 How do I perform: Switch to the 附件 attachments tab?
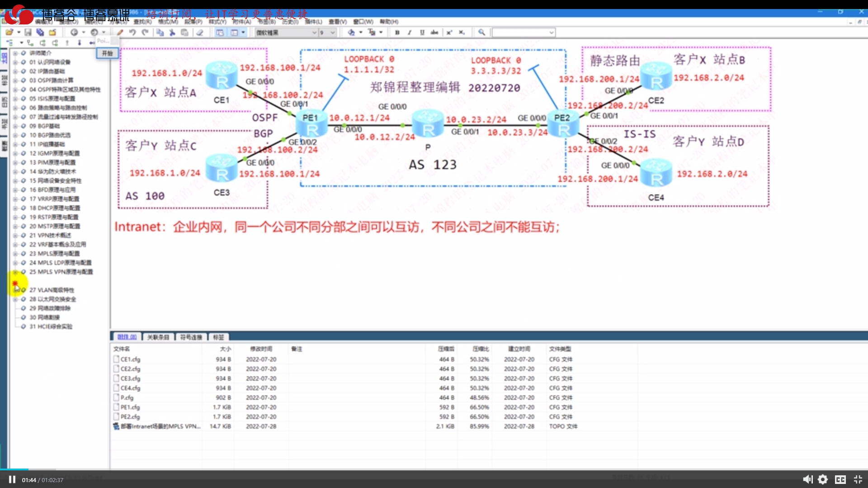click(x=127, y=337)
